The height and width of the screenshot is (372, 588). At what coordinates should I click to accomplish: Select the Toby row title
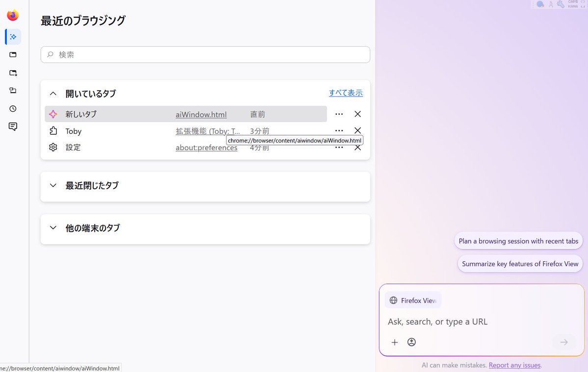pyautogui.click(x=73, y=131)
